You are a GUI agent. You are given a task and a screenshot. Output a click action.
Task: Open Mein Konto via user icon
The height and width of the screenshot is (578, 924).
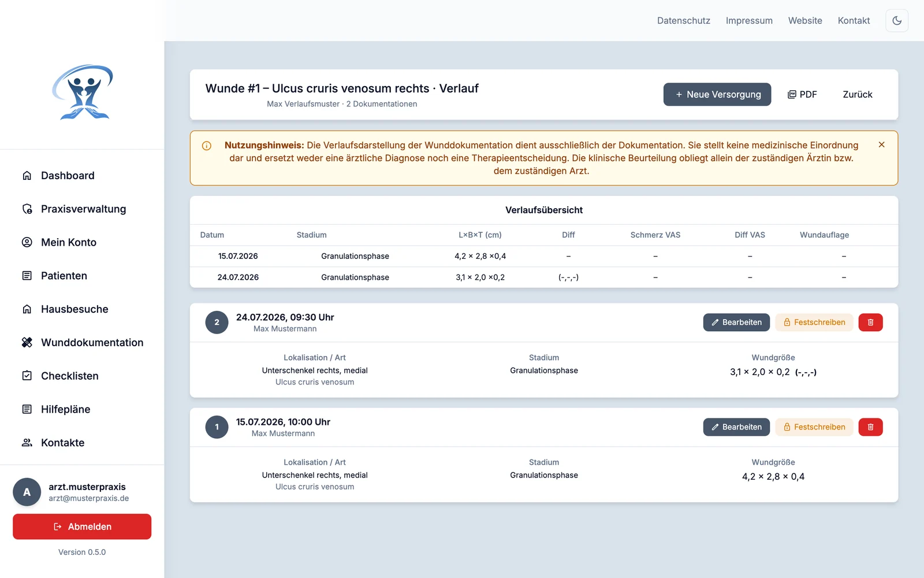[27, 242]
